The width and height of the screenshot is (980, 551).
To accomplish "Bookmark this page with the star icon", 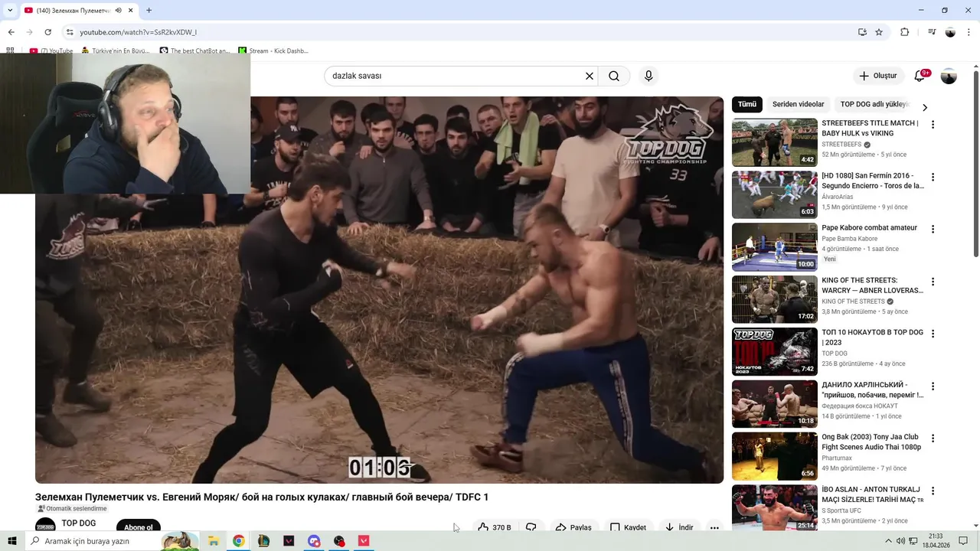I will click(879, 32).
